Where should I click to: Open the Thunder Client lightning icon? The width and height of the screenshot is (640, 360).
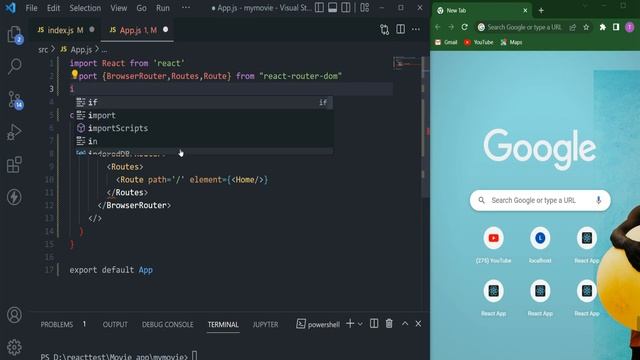(x=14, y=197)
